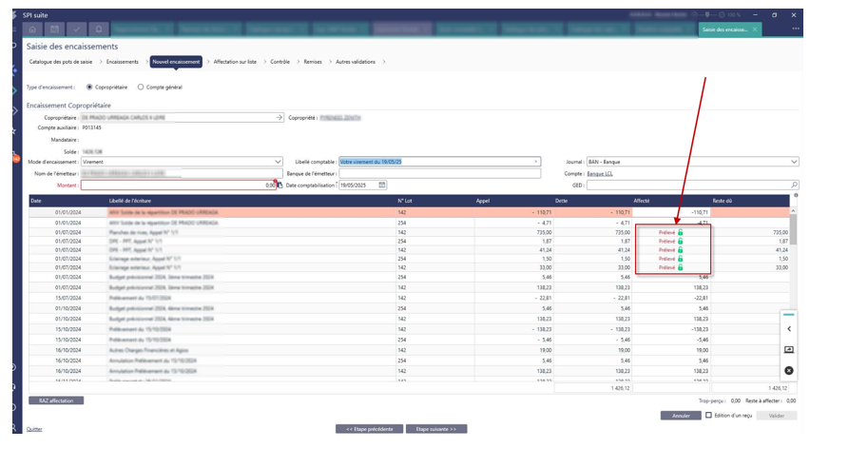
Task: Collapse the floating panel using chevron arrow
Action: [788, 329]
